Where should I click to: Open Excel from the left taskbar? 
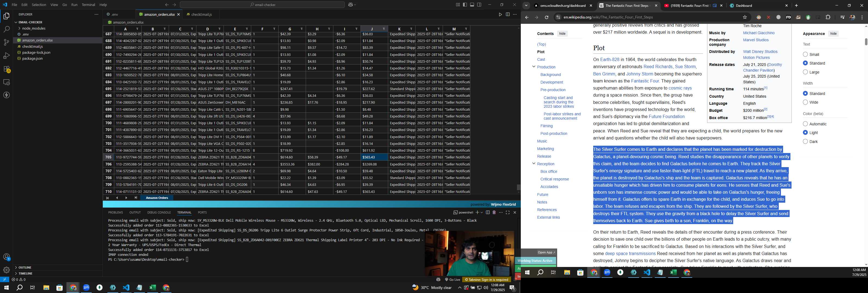pyautogui.click(x=153, y=288)
